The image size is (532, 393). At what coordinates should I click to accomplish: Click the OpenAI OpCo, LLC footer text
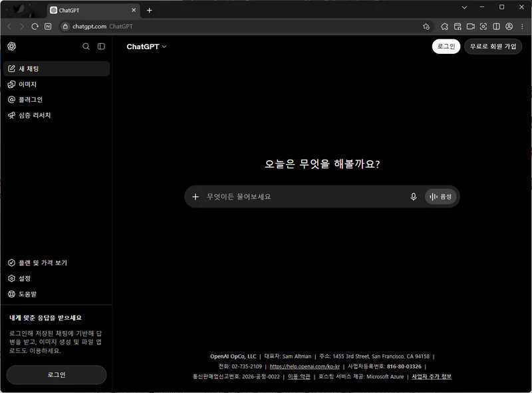point(233,356)
